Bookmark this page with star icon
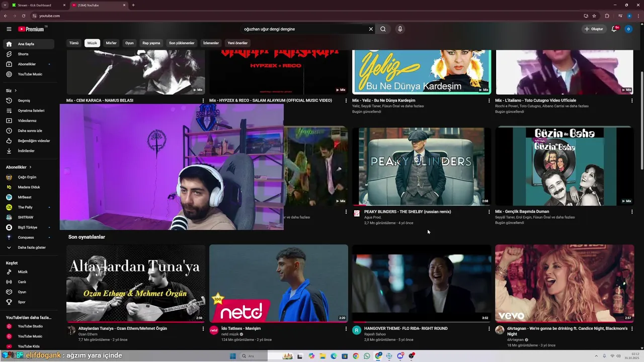The width and height of the screenshot is (644, 362). point(594,16)
